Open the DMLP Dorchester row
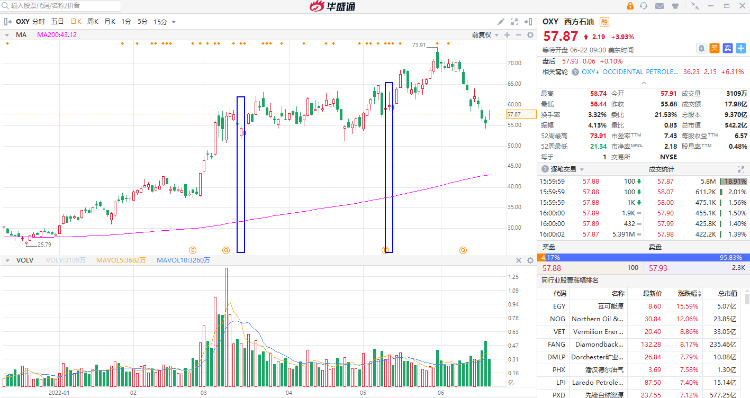 [x=640, y=357]
